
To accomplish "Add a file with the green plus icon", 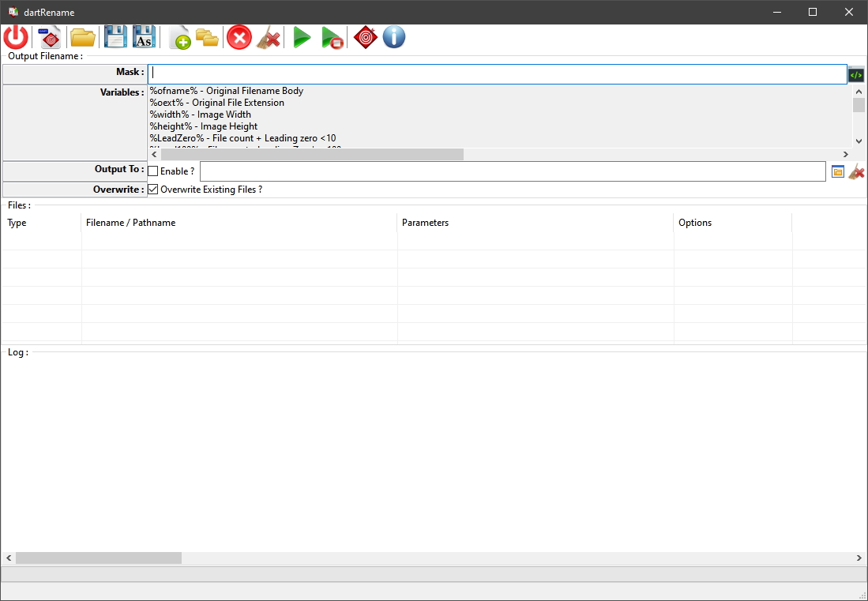I will click(180, 38).
